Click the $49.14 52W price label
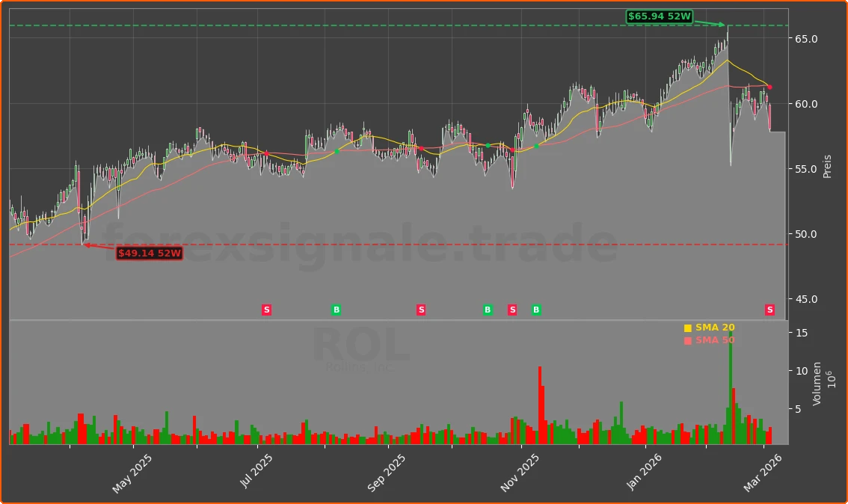The width and height of the screenshot is (848, 504). 149,254
